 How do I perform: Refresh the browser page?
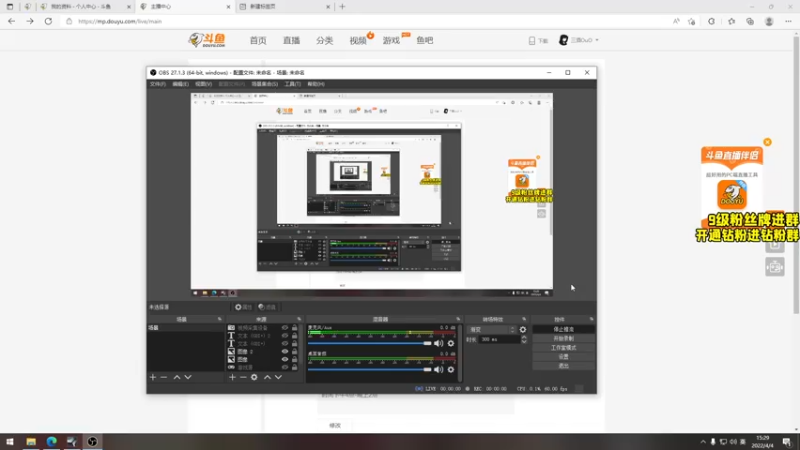click(x=48, y=21)
